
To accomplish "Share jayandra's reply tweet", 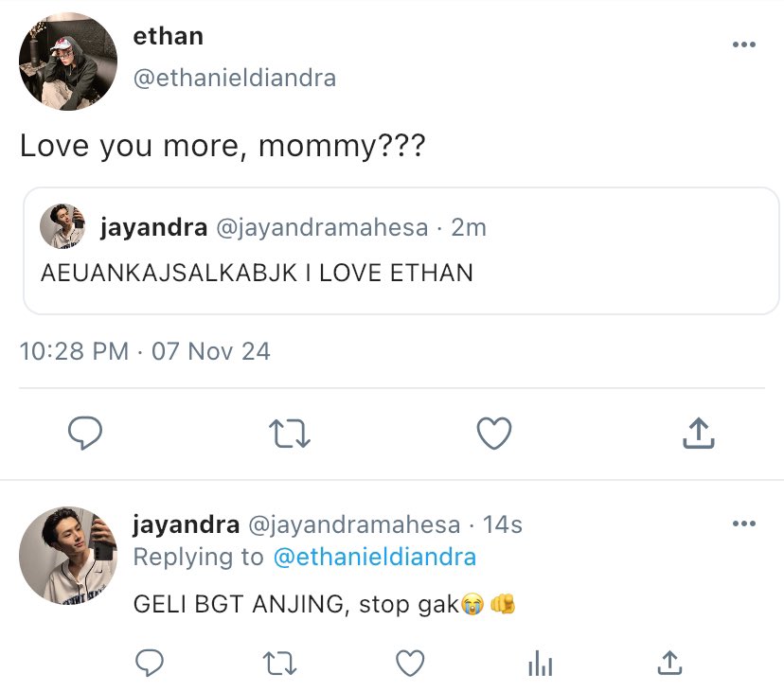I will pos(669,663).
